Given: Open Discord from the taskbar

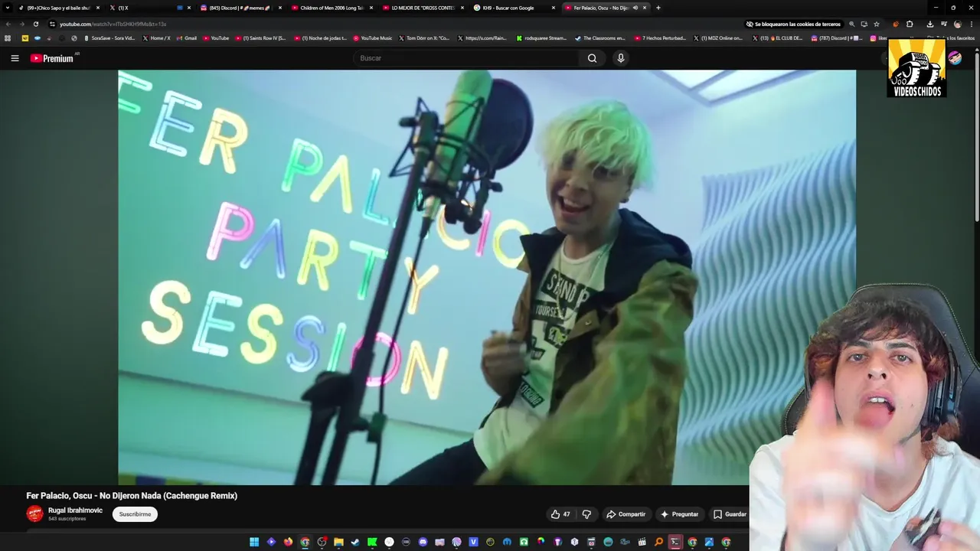Looking at the screenshot, I should (423, 542).
